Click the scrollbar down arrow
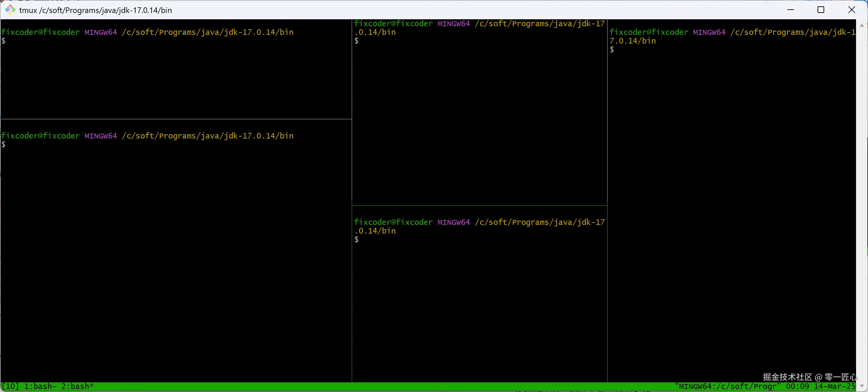The width and height of the screenshot is (868, 392). (862, 386)
